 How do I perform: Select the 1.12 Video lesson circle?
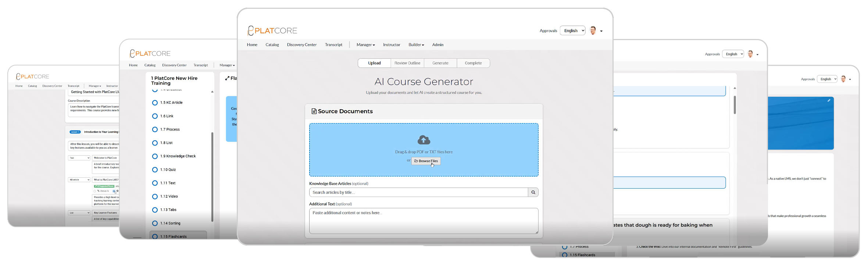(x=155, y=196)
